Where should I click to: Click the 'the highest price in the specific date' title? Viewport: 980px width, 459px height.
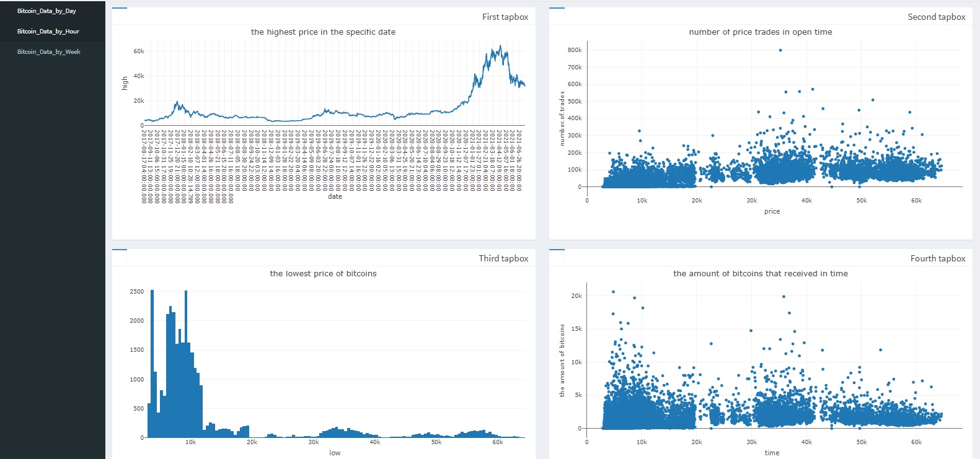(x=323, y=32)
